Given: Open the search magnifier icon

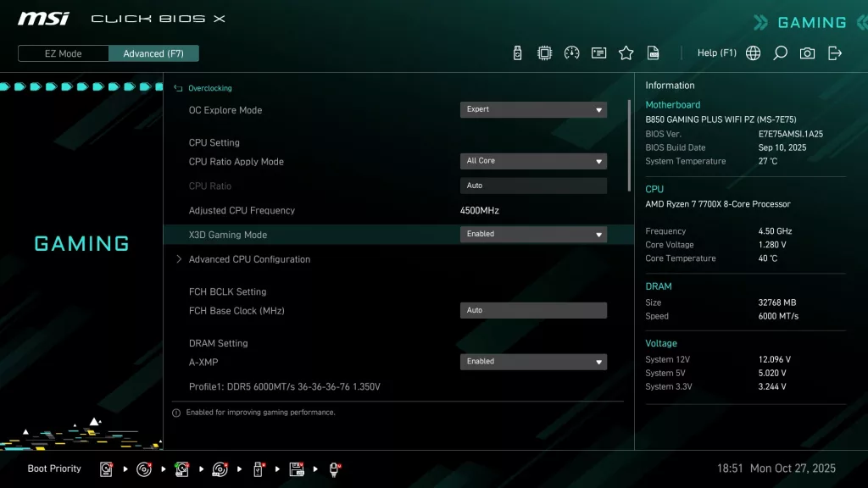Looking at the screenshot, I should pyautogui.click(x=780, y=53).
